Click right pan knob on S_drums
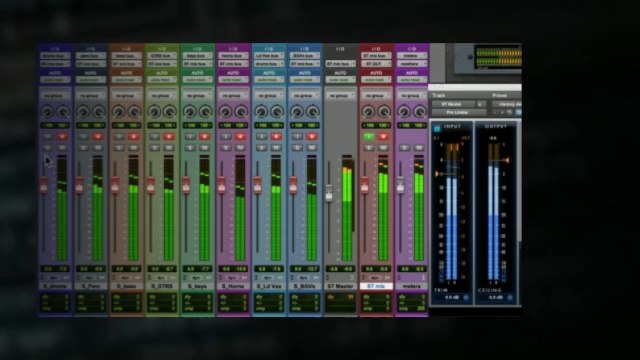 pyautogui.click(x=63, y=111)
